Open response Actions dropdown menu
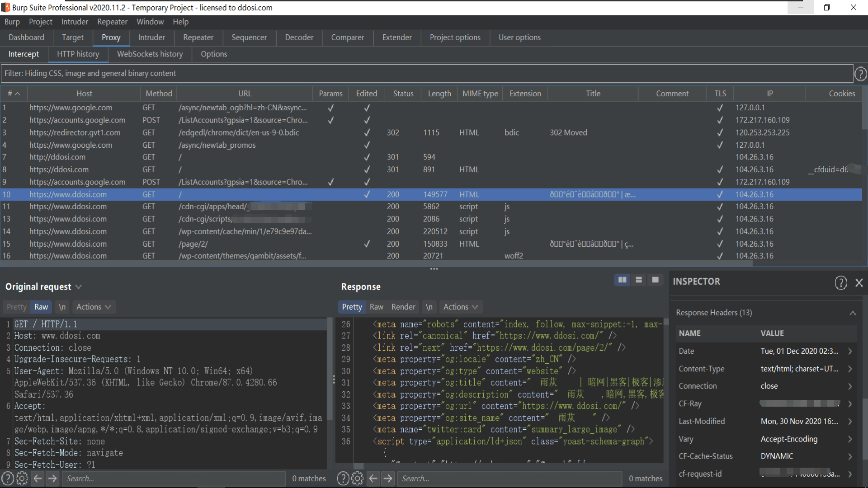Image resolution: width=868 pixels, height=488 pixels. pyautogui.click(x=460, y=307)
